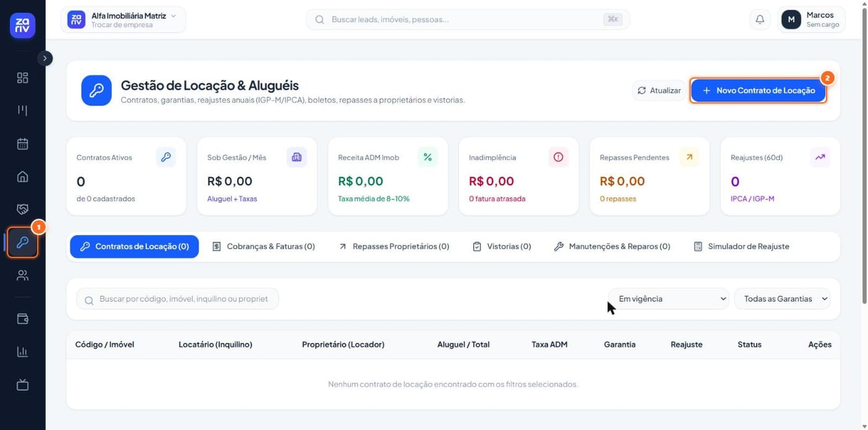Click the blue key icon beside page title
Viewport: 868px width, 430px height.
click(x=96, y=90)
